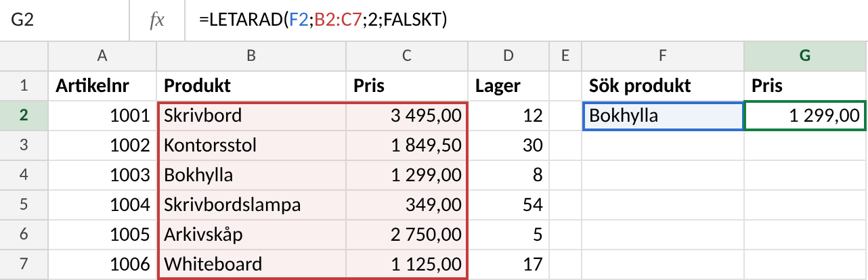This screenshot has height=280, width=868.
Task: Select cell containing 1005
Action: pos(102,235)
